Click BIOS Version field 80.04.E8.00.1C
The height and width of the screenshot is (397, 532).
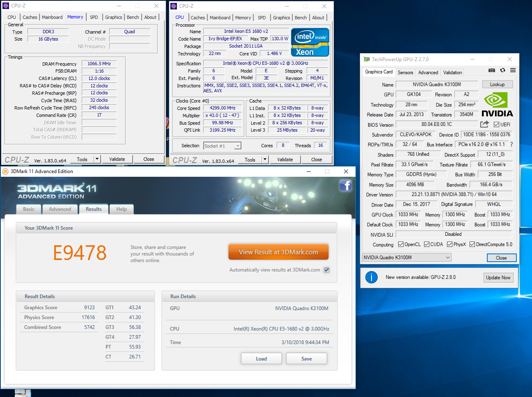[437, 124]
